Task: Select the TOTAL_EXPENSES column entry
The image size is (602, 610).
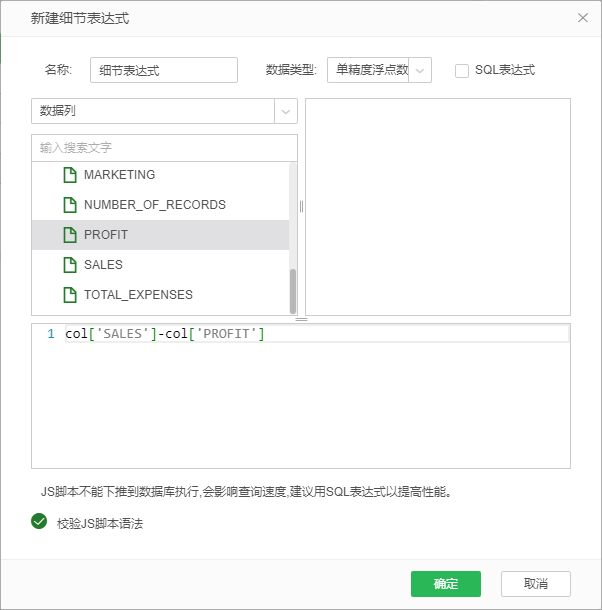Action: [138, 295]
